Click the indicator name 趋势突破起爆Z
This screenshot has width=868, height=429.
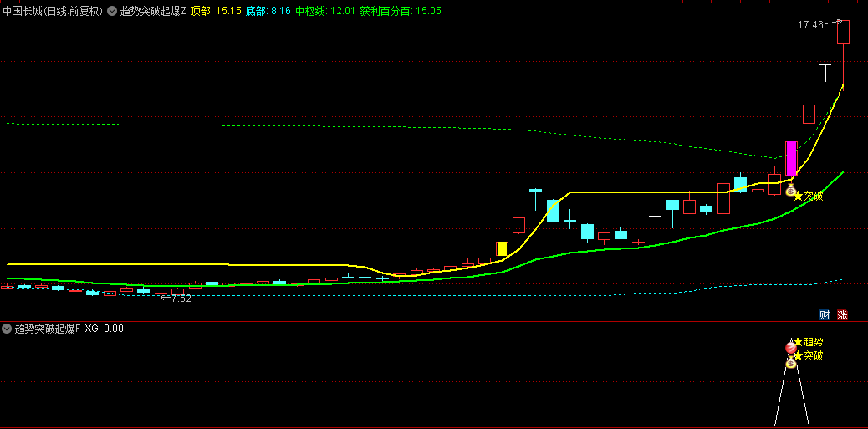point(153,11)
